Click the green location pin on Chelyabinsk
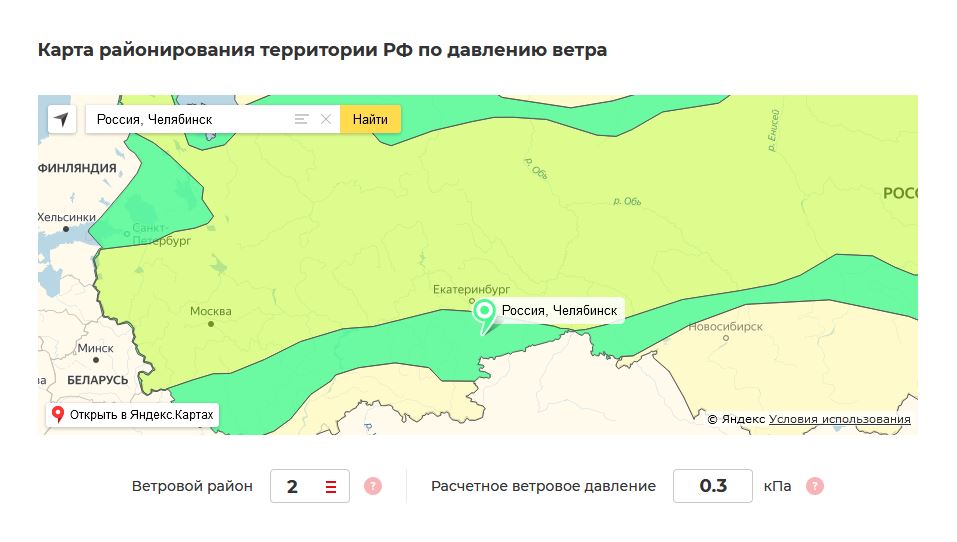The height and width of the screenshot is (542, 957). [x=485, y=314]
